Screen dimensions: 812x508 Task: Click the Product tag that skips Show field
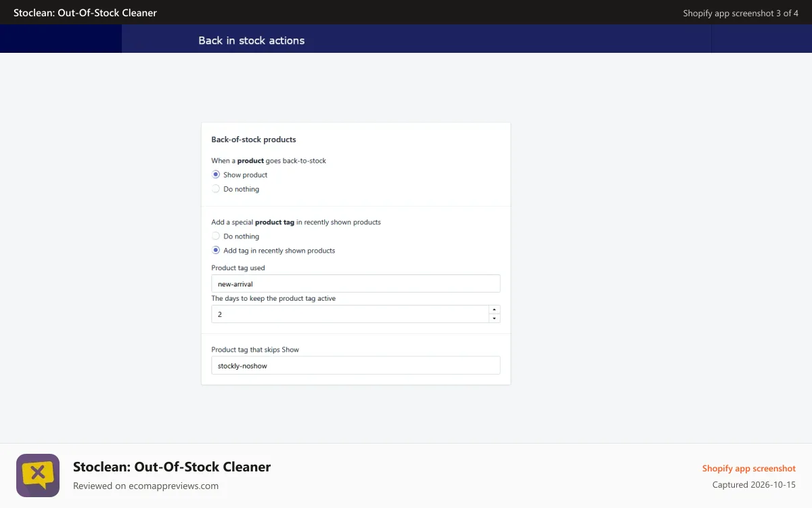tap(356, 366)
